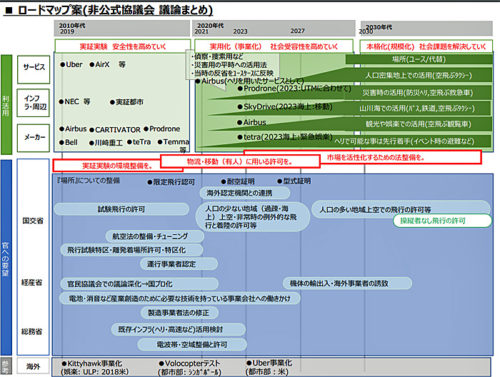Select the '総務省' ministry label
Image resolution: width=500 pixels, height=377 pixels.
pyautogui.click(x=32, y=332)
